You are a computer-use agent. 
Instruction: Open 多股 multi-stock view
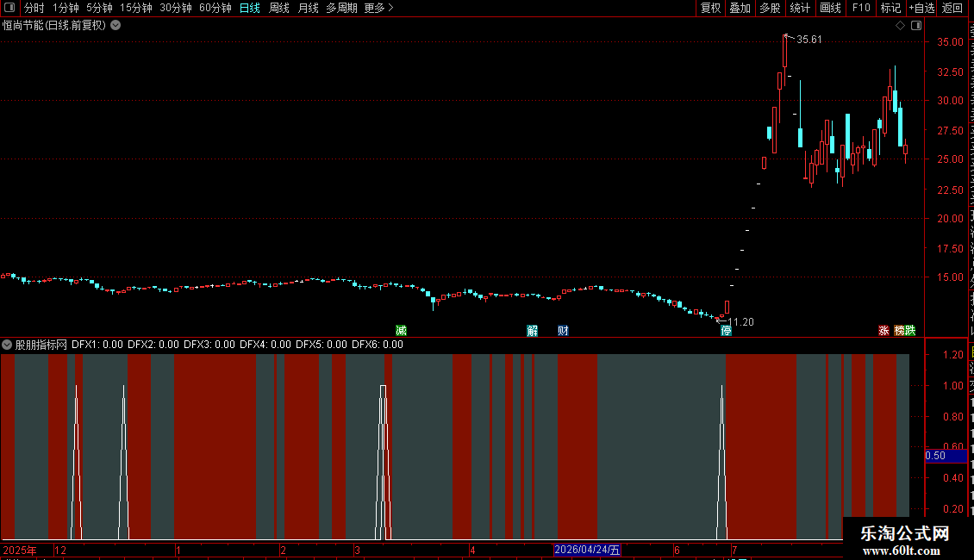click(x=770, y=8)
